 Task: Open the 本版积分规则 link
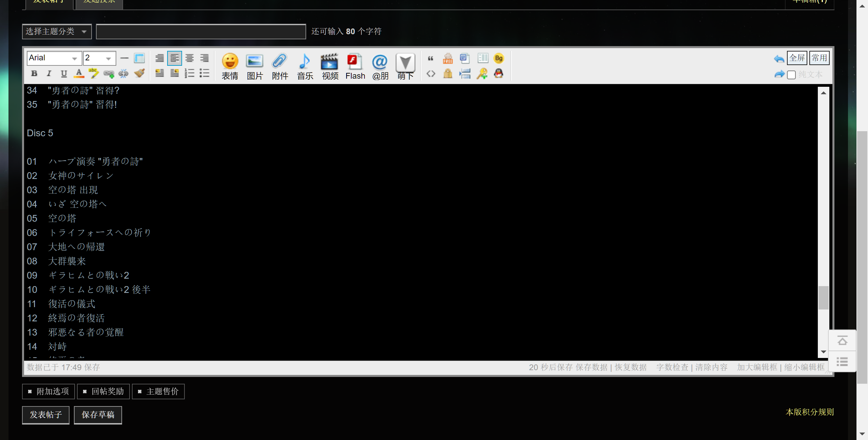(x=810, y=412)
